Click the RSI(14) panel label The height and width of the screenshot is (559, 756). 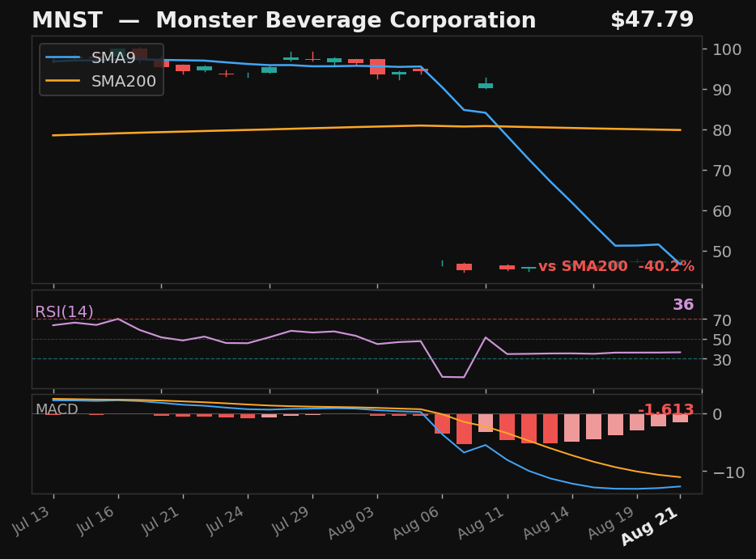point(64,311)
